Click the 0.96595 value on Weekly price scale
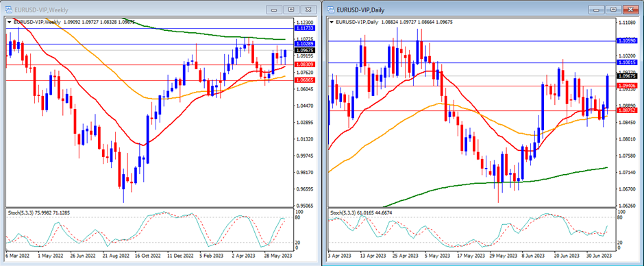 point(304,189)
